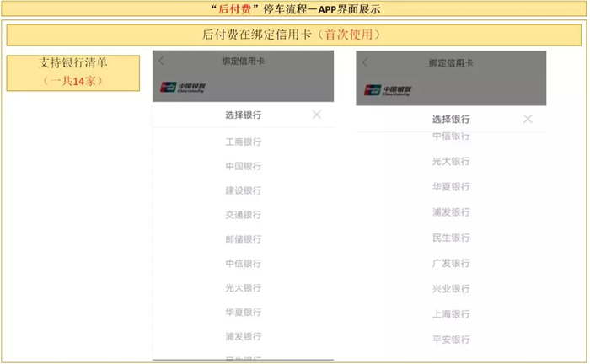This screenshot has width=590, height=364.
Task: Click the China UnionPay logo above the 工商银行 list
Action: coord(183,88)
